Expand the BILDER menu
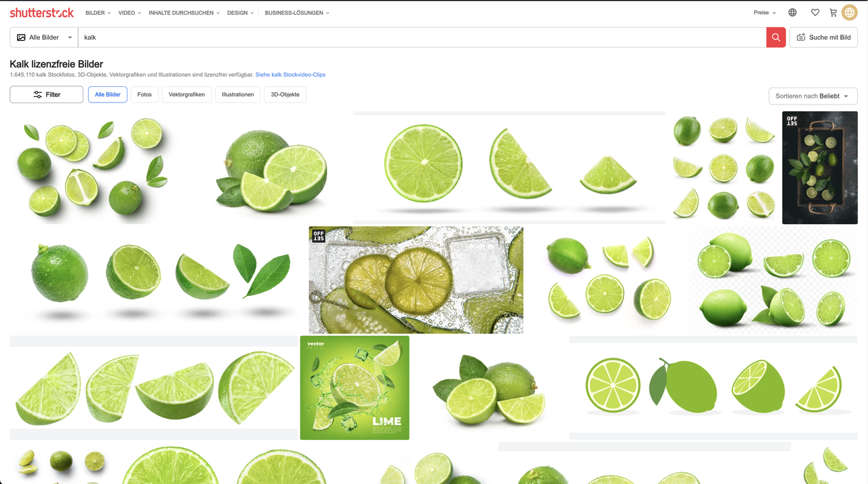This screenshot has height=484, width=868. coord(98,13)
